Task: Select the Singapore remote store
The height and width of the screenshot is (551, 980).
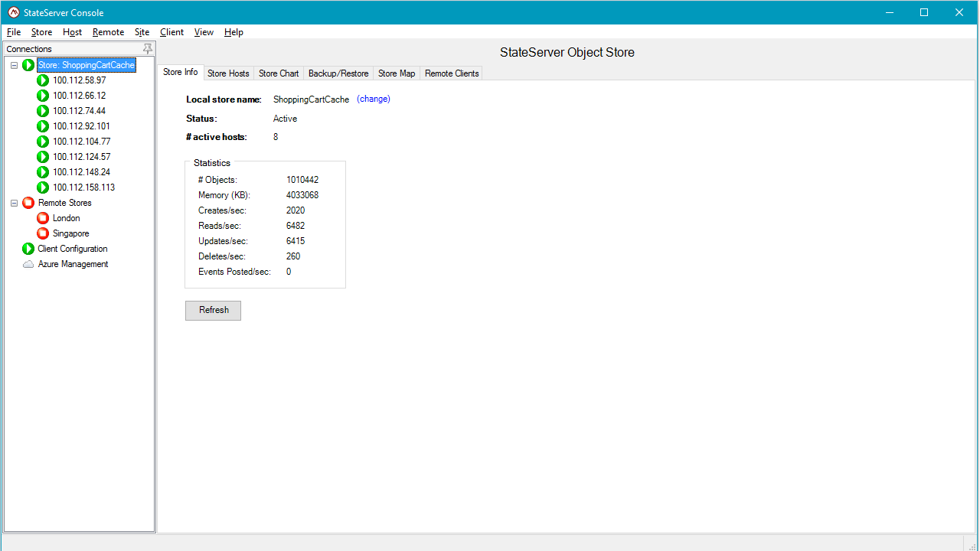Action: [71, 233]
